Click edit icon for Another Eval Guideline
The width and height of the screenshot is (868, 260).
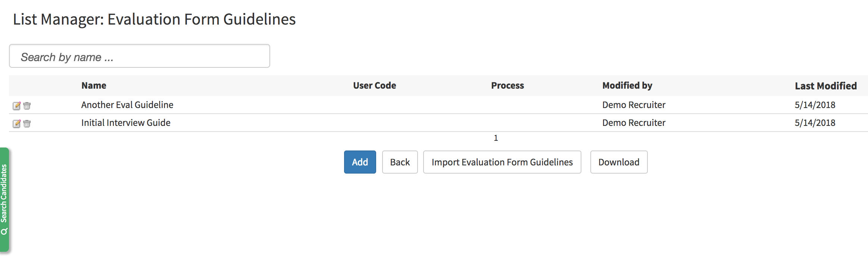[16, 106]
